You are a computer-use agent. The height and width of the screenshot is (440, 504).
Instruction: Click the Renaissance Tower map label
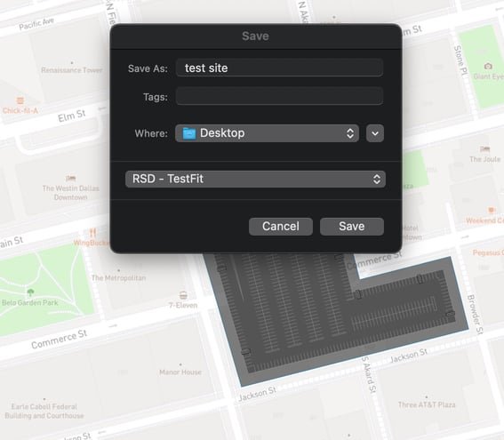pyautogui.click(x=71, y=69)
